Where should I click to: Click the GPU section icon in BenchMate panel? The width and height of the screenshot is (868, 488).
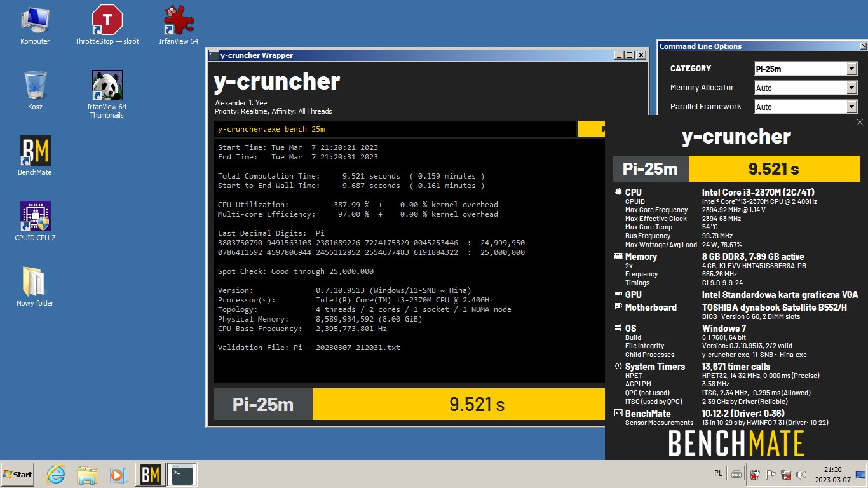[x=618, y=294]
